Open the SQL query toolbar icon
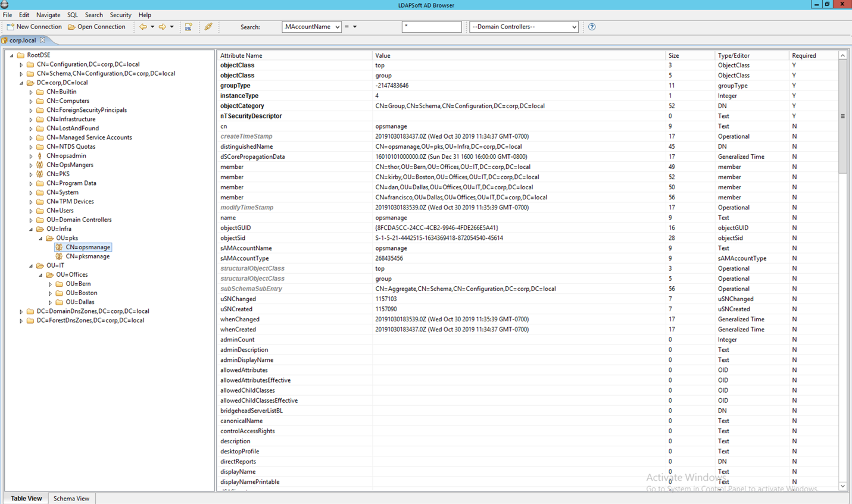 point(188,27)
